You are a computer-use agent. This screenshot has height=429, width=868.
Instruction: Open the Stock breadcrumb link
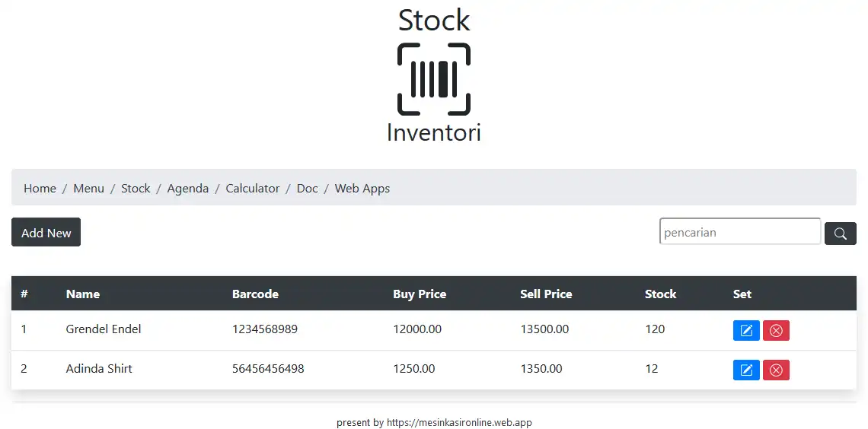pyautogui.click(x=136, y=189)
